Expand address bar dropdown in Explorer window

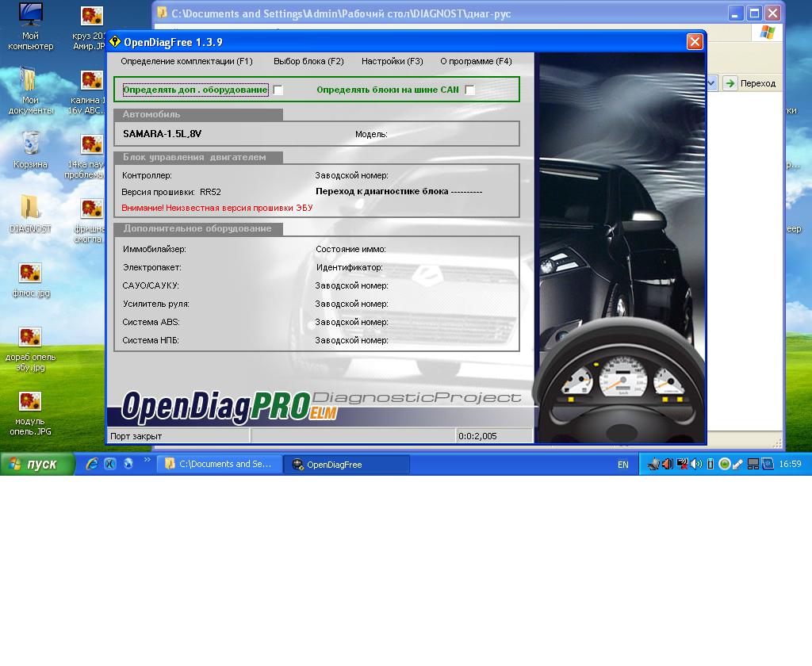pos(711,83)
